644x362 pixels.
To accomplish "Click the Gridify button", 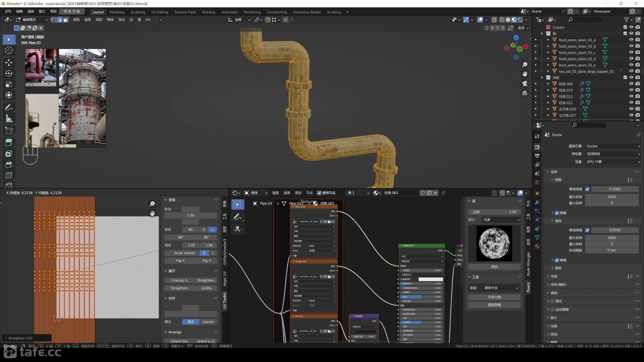I will point(207,288).
